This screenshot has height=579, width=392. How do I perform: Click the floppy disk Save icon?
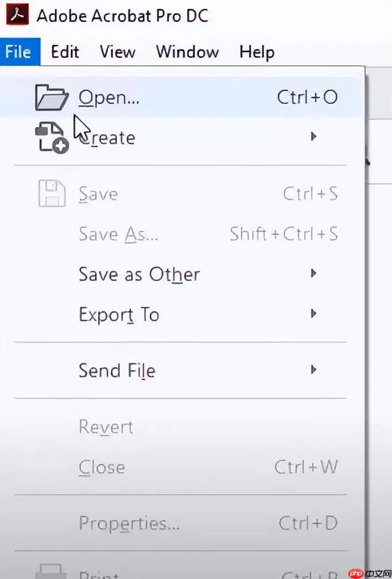[52, 193]
